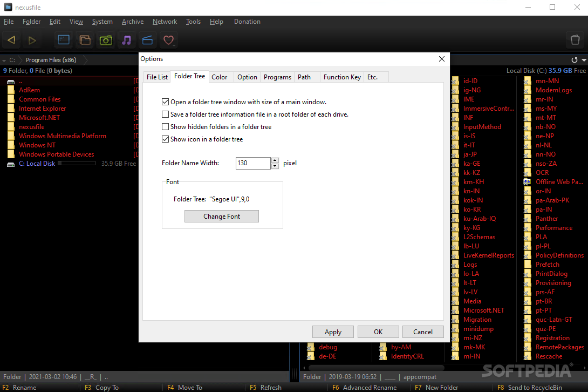Click the horizontal scrollbar in right panel
This screenshot has width=588, height=392.
[x=375, y=368]
